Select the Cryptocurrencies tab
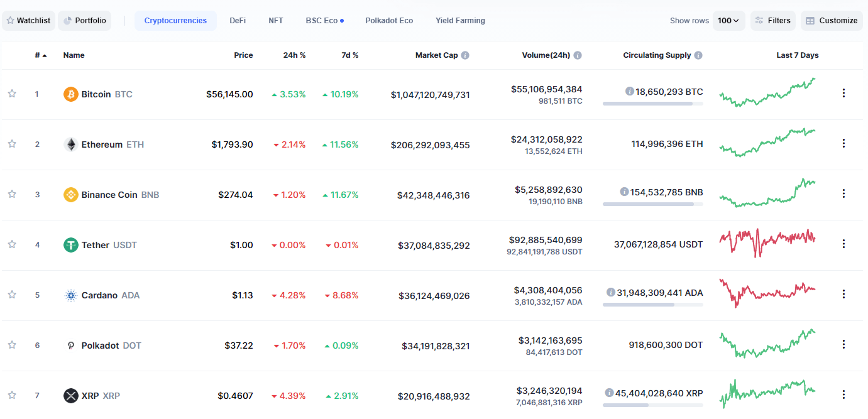868x419 pixels. click(175, 21)
